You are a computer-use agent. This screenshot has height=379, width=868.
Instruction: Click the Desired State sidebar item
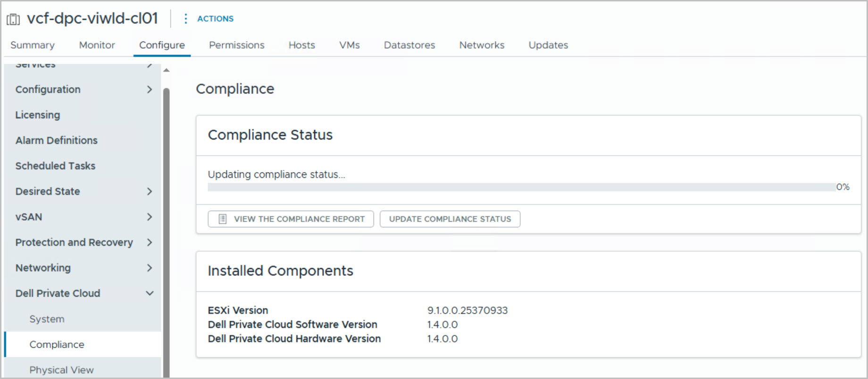click(x=48, y=191)
